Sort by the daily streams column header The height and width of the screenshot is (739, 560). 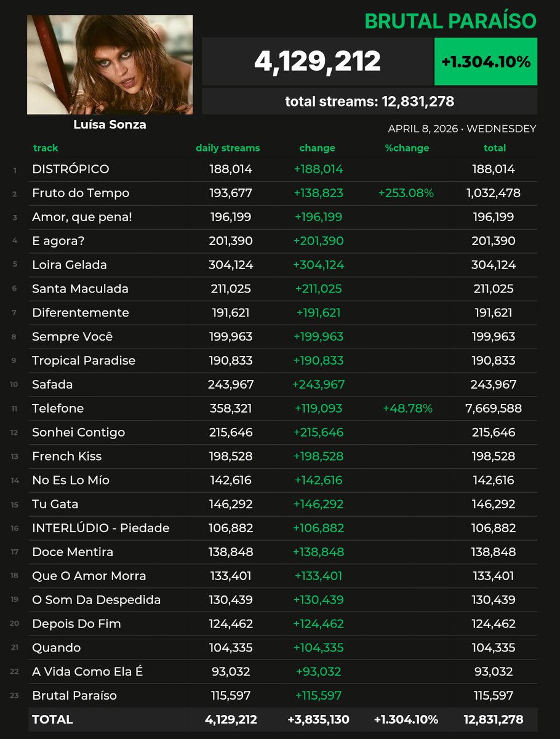click(x=228, y=148)
